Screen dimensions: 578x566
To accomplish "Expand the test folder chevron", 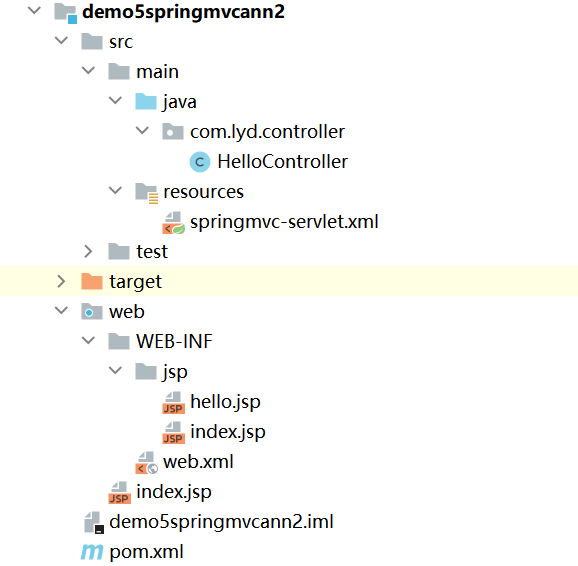I will 88,251.
